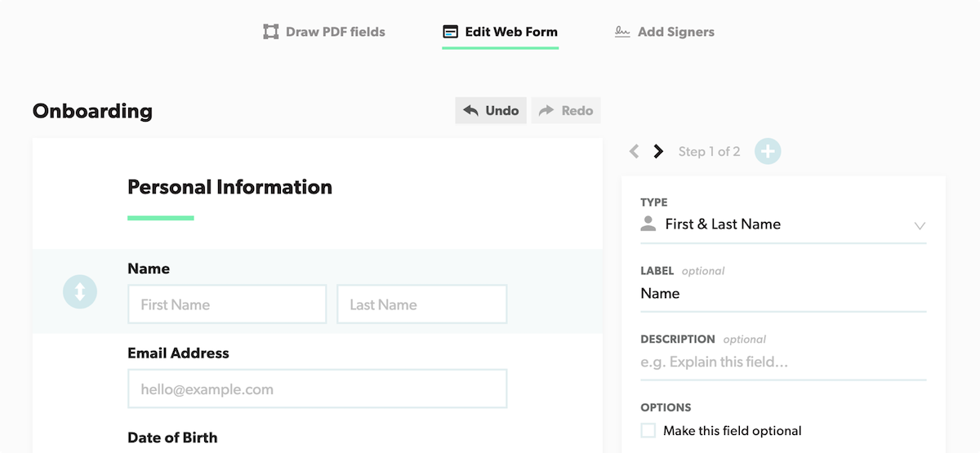
Task: Focus the Email Address input field
Action: coord(317,389)
